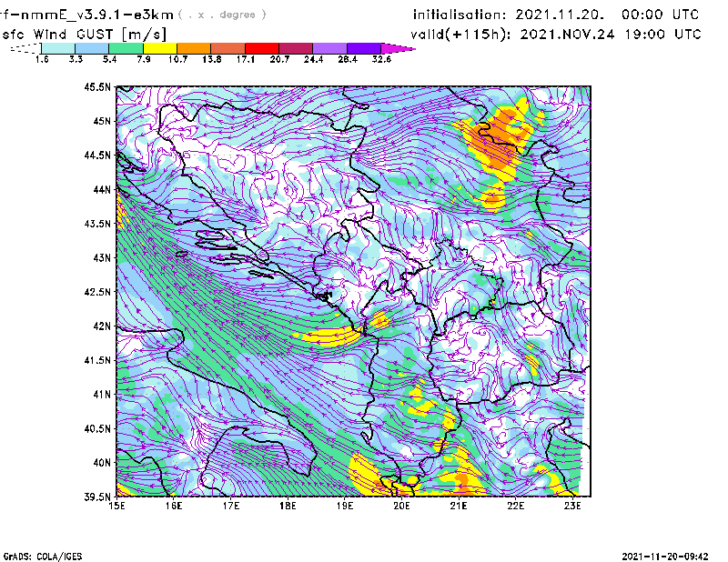Click the orange legend swatch
728x562 pixels.
point(194,48)
